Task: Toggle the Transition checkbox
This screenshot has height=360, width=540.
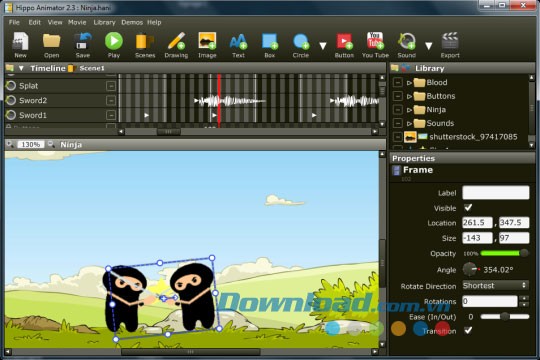Action: click(x=468, y=330)
